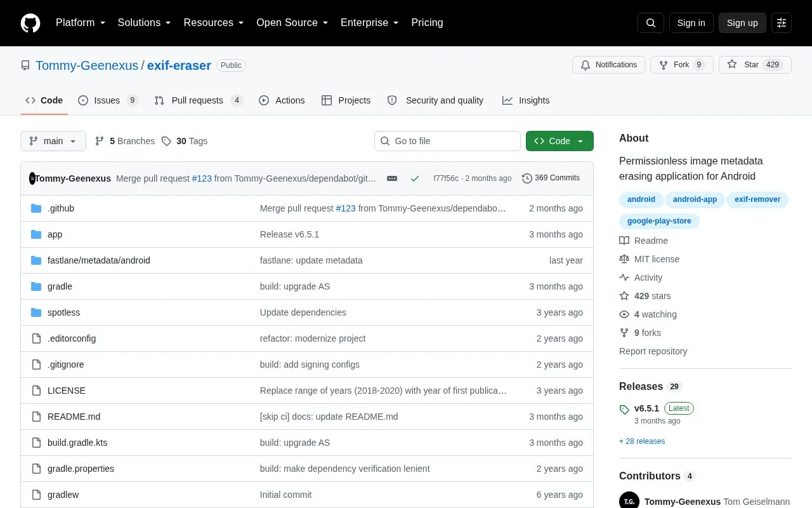The image size is (812, 508).
Task: Switch to the Issues tab
Action: (108, 100)
